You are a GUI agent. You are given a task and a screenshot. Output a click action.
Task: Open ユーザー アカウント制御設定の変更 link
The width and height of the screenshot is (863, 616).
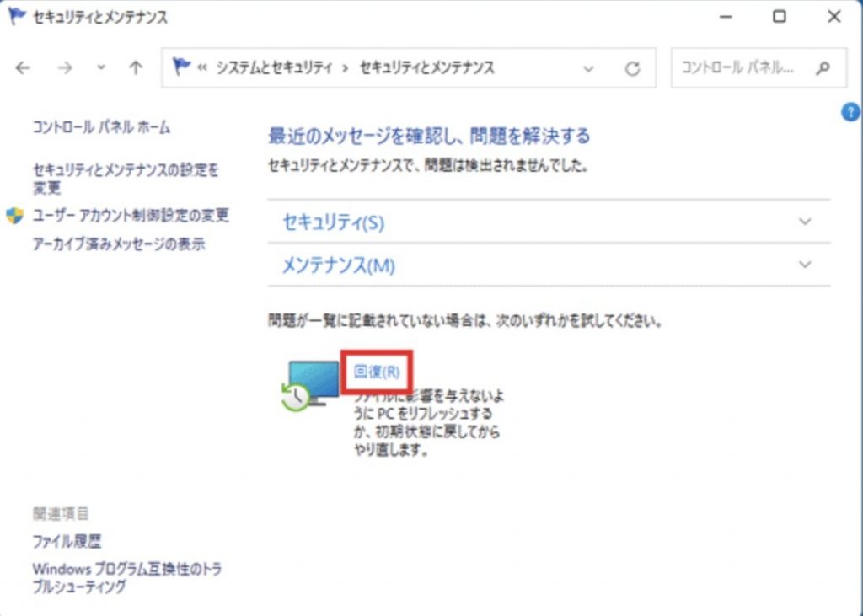pyautogui.click(x=131, y=215)
